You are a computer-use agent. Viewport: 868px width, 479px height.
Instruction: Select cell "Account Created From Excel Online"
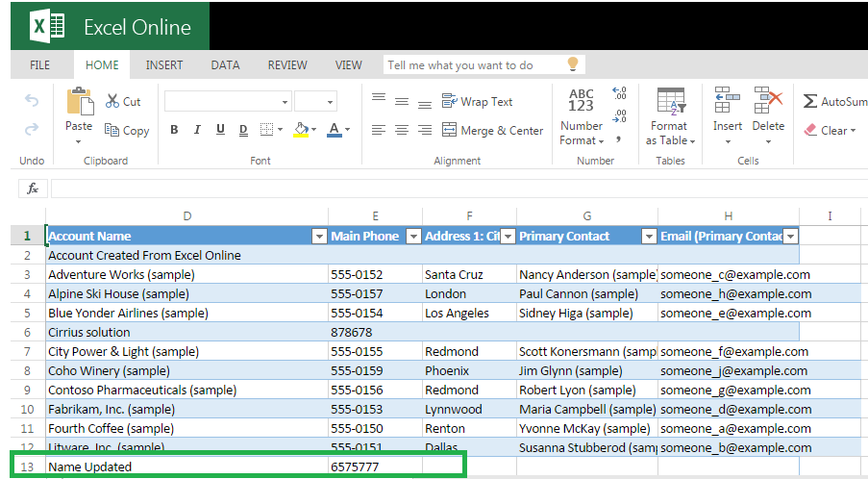[x=187, y=255]
